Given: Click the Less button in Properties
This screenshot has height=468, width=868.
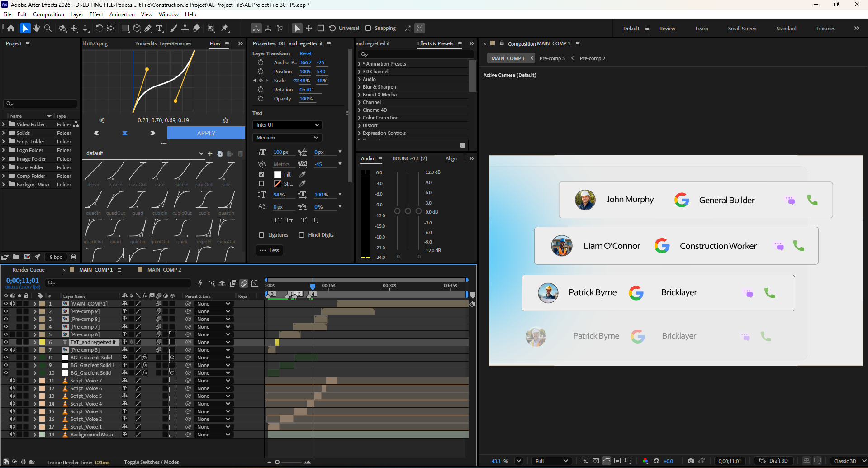Looking at the screenshot, I should (x=270, y=250).
